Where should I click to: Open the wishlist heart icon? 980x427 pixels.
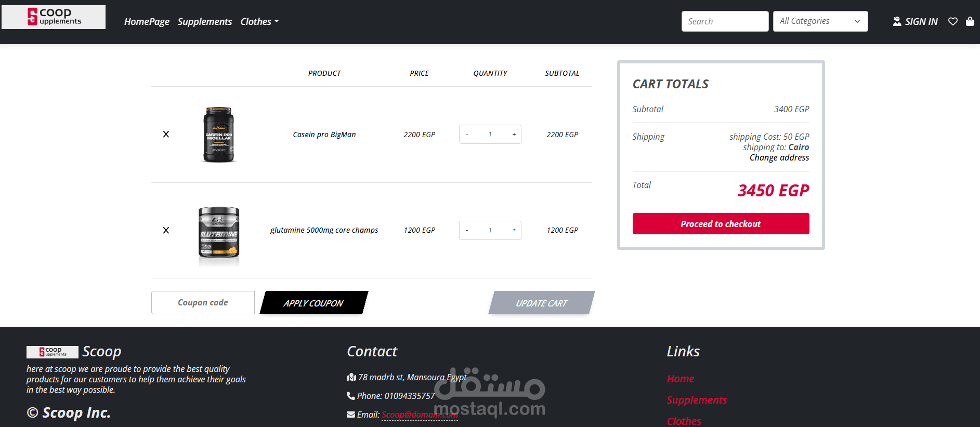[952, 21]
